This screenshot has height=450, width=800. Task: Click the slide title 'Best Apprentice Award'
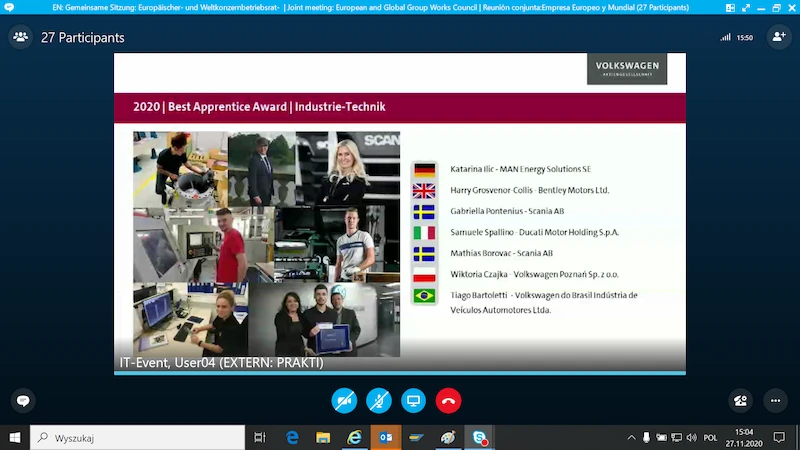click(x=228, y=107)
